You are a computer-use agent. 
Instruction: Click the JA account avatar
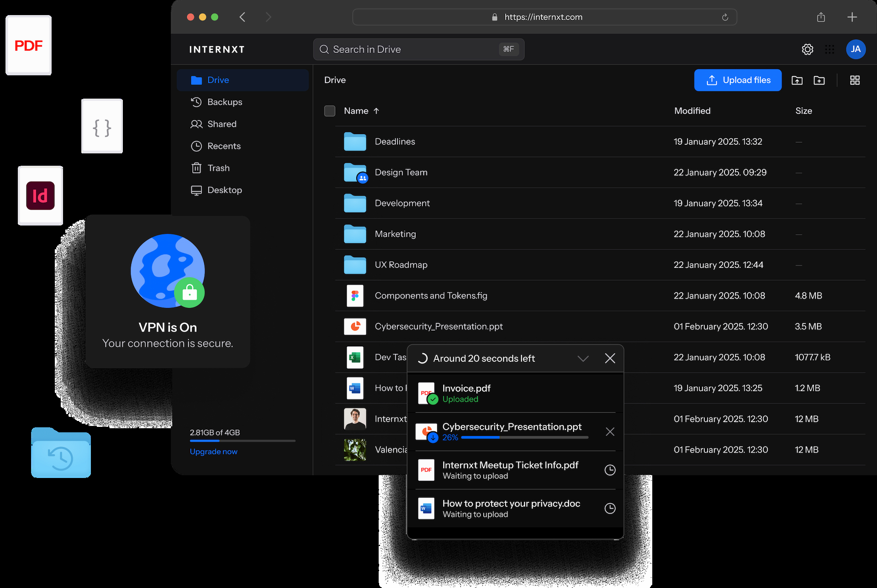tap(856, 49)
